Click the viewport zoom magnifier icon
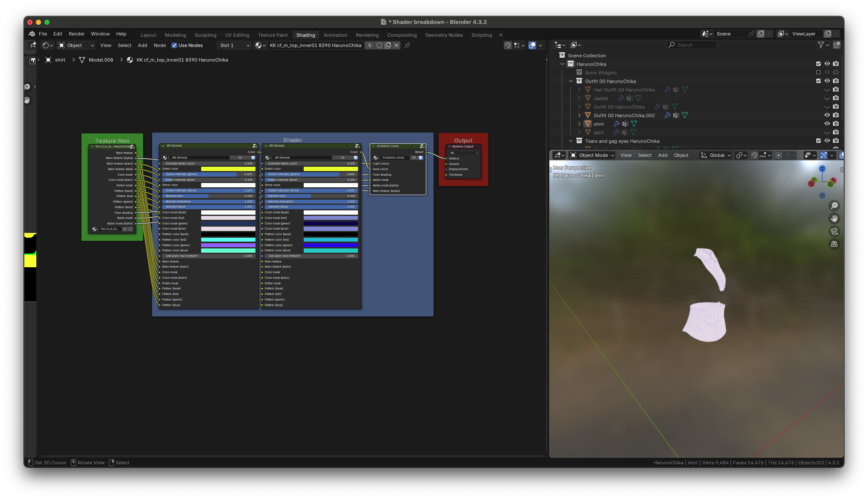Screen dimensions: 868x499 click(x=834, y=206)
